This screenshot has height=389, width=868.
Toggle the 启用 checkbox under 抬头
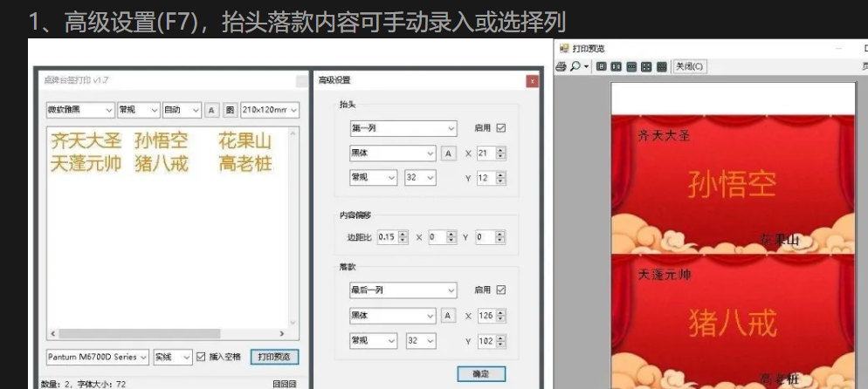tap(501, 127)
